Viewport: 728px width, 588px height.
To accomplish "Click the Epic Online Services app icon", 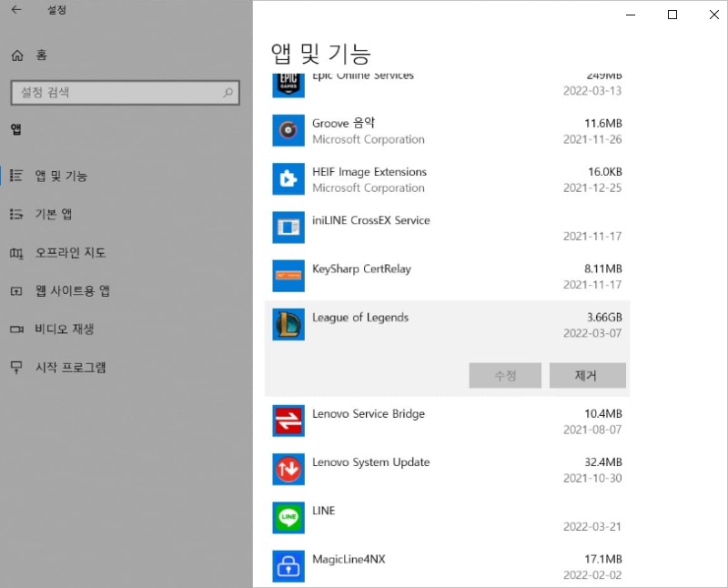I will [x=288, y=82].
